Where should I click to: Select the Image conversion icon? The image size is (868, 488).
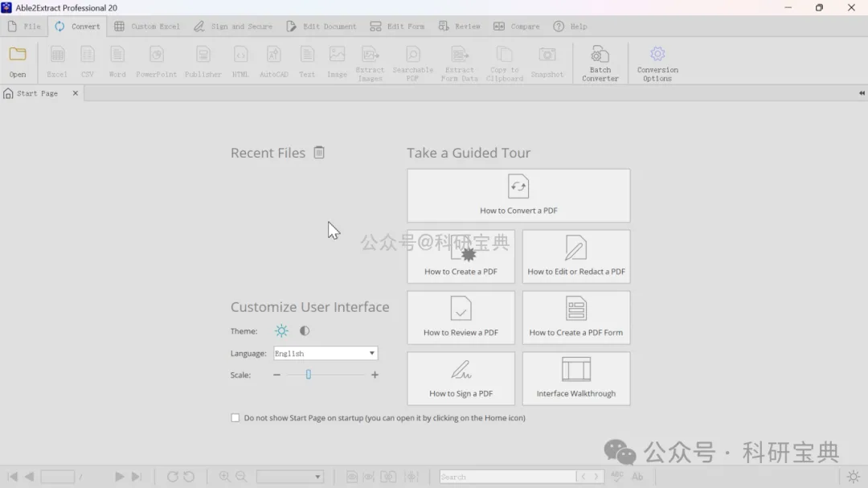pos(337,61)
